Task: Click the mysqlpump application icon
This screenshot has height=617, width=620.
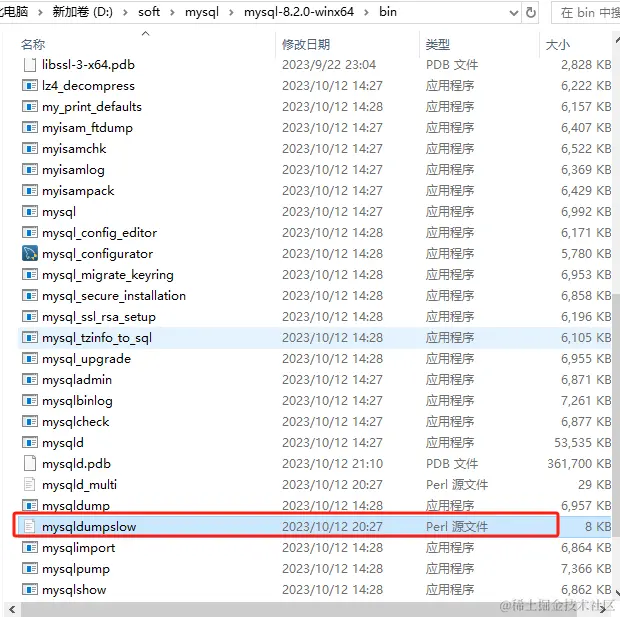Action: pos(30,568)
